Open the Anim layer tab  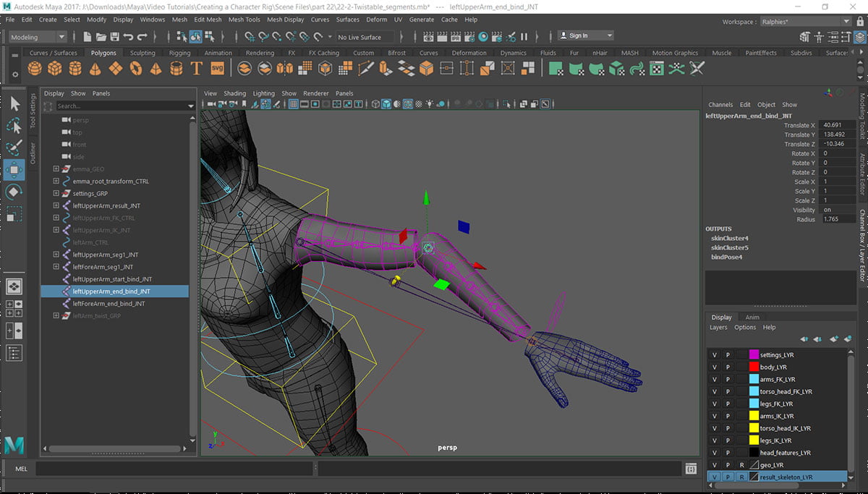[x=752, y=317]
